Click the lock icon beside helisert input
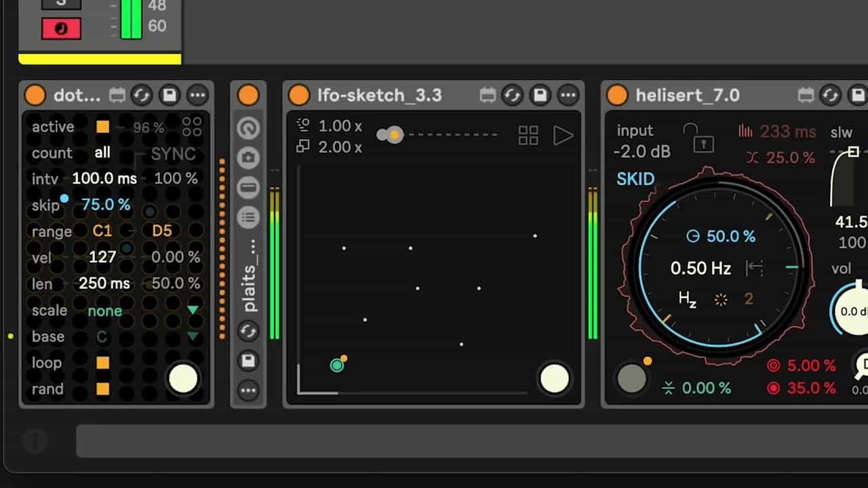The image size is (868, 488). 704,138
